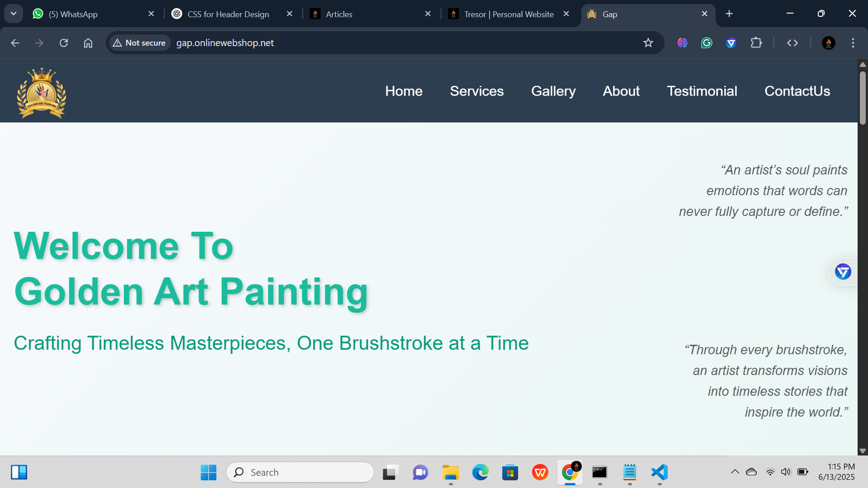Expand the tab search dropdown arrow

pos(14,14)
